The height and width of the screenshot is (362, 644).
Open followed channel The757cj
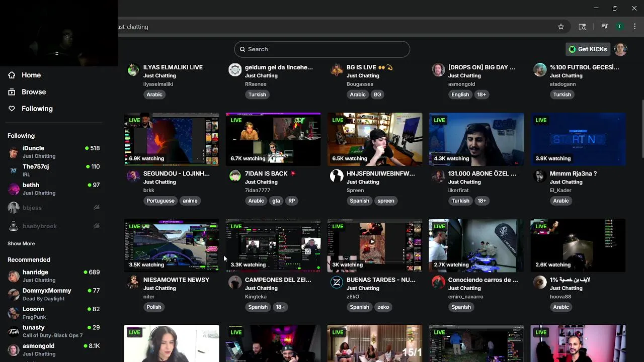[54, 170]
